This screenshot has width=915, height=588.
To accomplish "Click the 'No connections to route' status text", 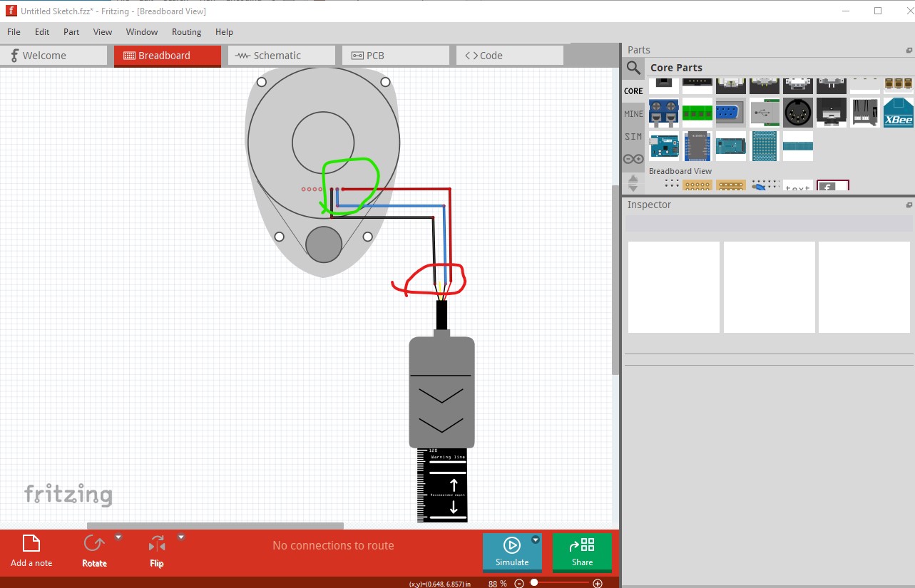I will click(x=333, y=546).
